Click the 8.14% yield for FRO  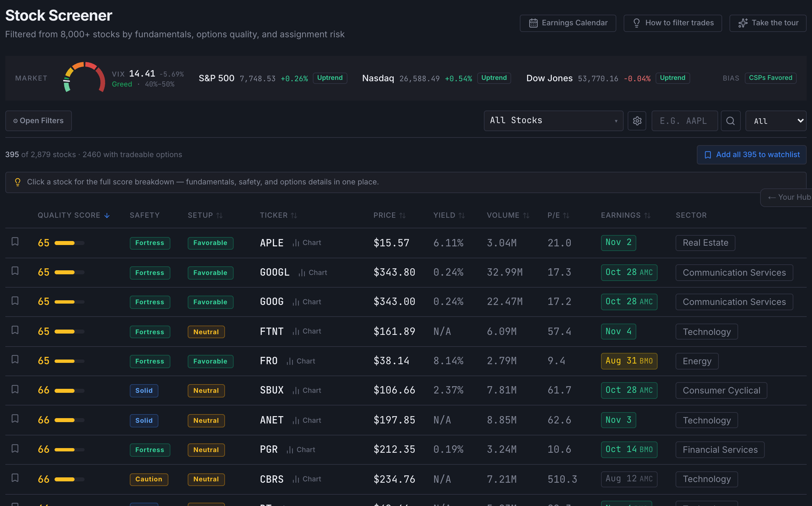448,361
